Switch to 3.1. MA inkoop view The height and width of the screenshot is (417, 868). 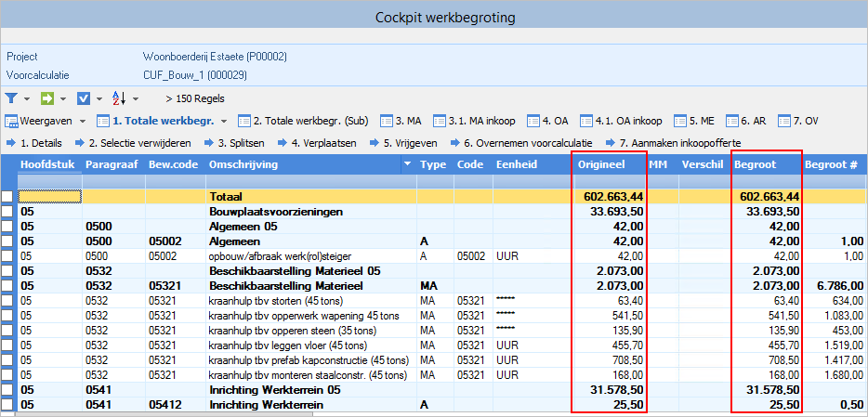tap(475, 121)
